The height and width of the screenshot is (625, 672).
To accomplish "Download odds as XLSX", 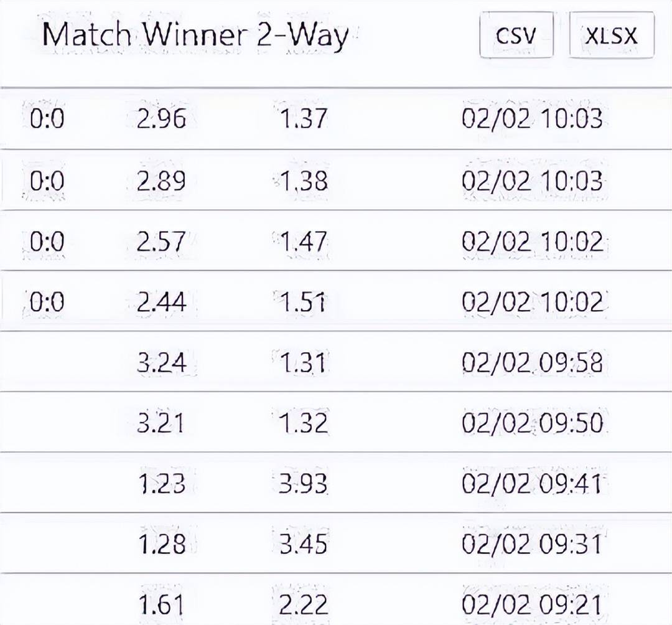I will [611, 35].
